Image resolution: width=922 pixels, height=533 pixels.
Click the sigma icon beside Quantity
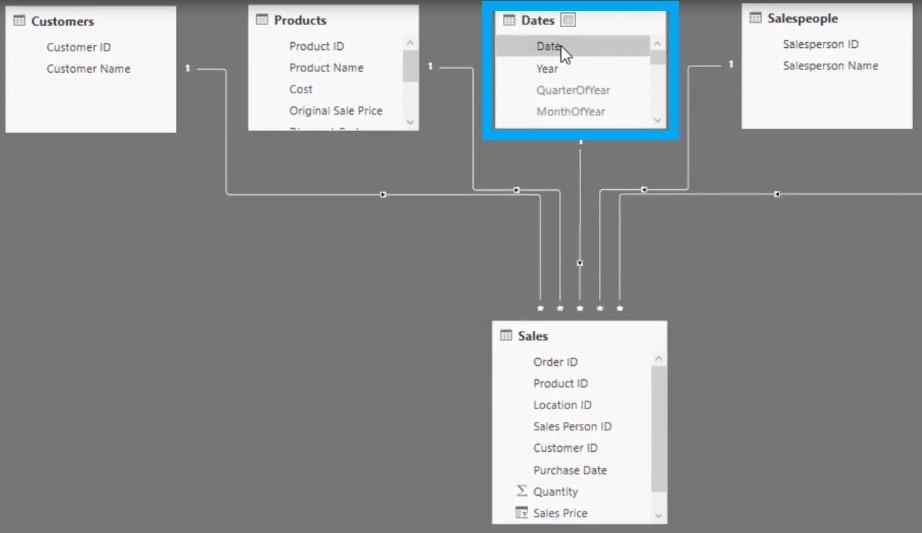pos(522,491)
